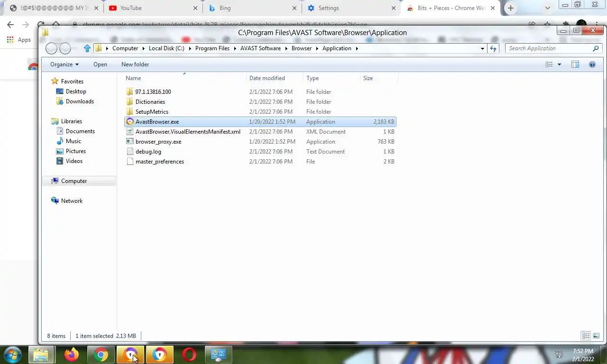The width and height of the screenshot is (607, 364).
Task: Open the Organize dropdown menu
Action: pos(64,64)
